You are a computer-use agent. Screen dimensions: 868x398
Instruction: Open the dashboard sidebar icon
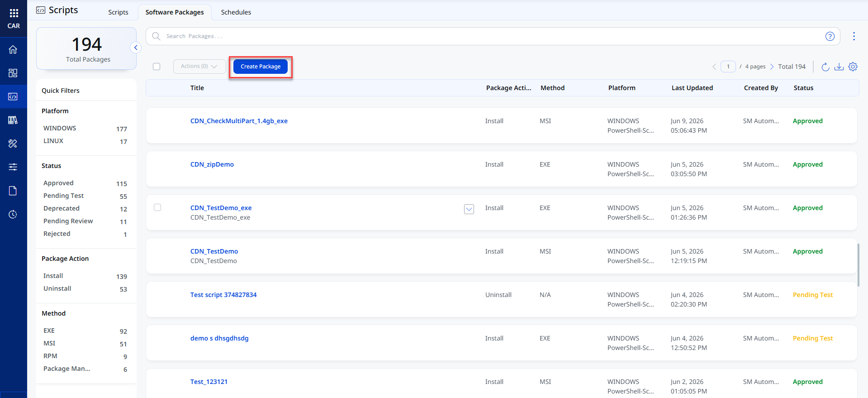tap(13, 73)
